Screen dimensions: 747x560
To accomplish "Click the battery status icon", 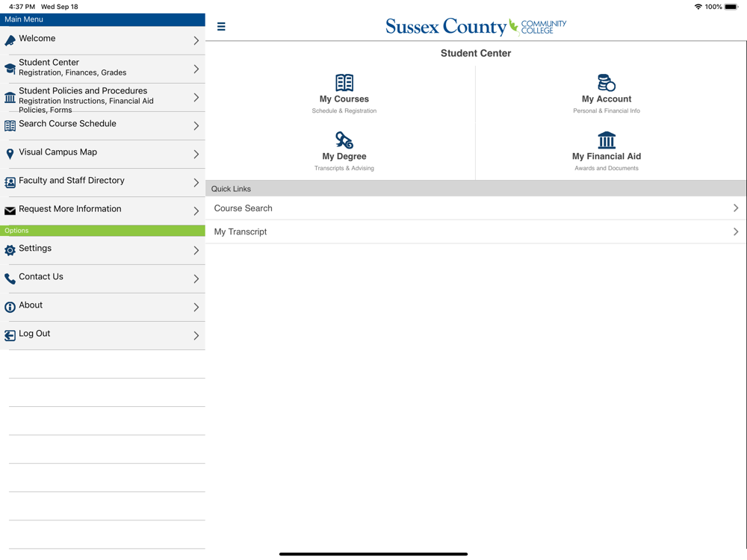I will click(x=731, y=7).
